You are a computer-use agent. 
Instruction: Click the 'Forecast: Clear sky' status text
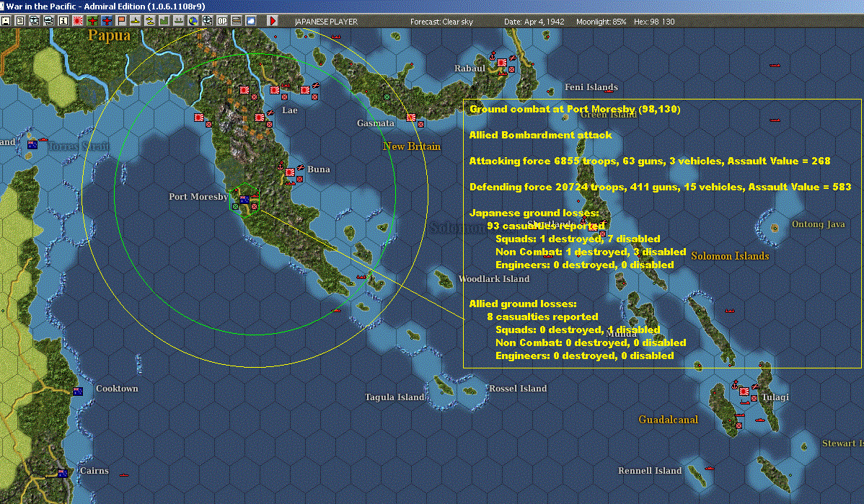[441, 22]
